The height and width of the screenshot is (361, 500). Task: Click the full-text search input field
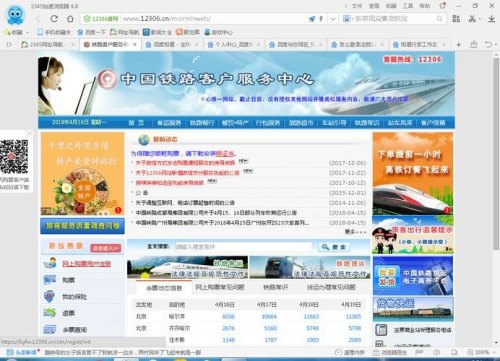tap(243, 247)
